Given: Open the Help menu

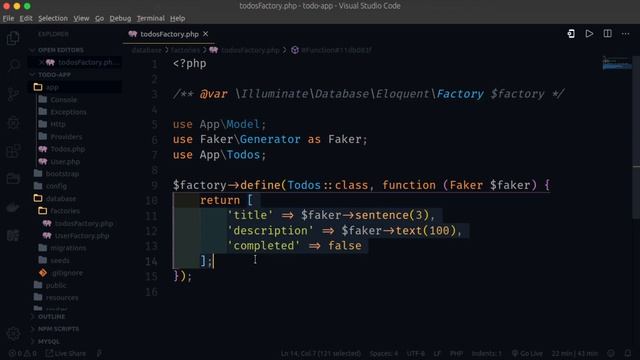Looking at the screenshot, I should point(178,18).
